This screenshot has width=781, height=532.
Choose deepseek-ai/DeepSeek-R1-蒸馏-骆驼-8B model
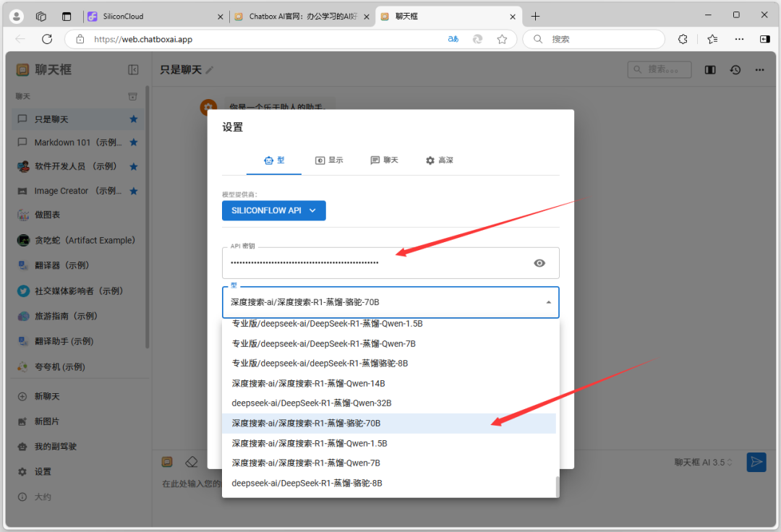[x=389, y=484]
